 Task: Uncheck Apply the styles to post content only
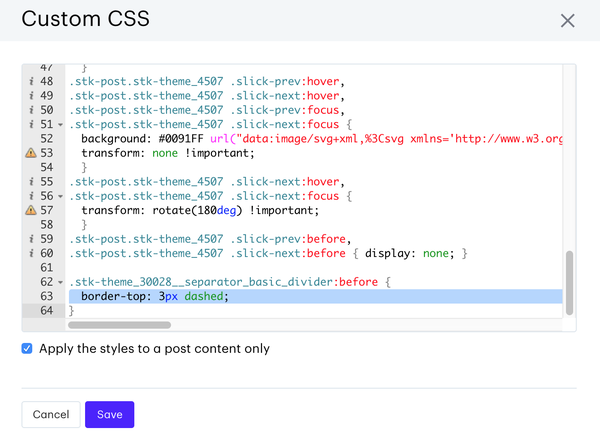coord(27,349)
